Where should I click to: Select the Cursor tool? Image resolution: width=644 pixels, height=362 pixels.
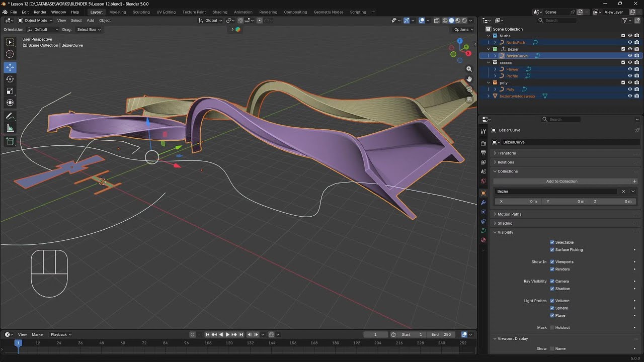tap(10, 54)
